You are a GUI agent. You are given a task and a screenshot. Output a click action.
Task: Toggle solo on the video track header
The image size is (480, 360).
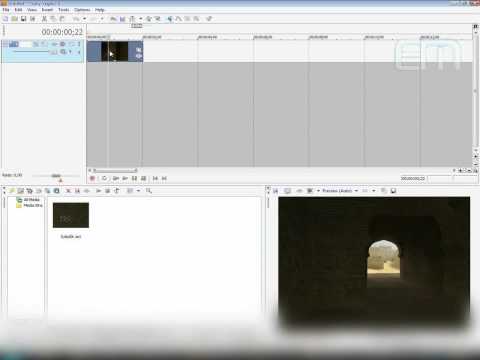[79, 44]
